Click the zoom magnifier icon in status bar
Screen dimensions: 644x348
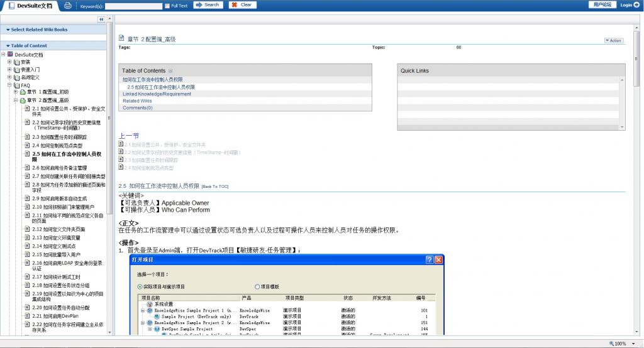point(611,344)
